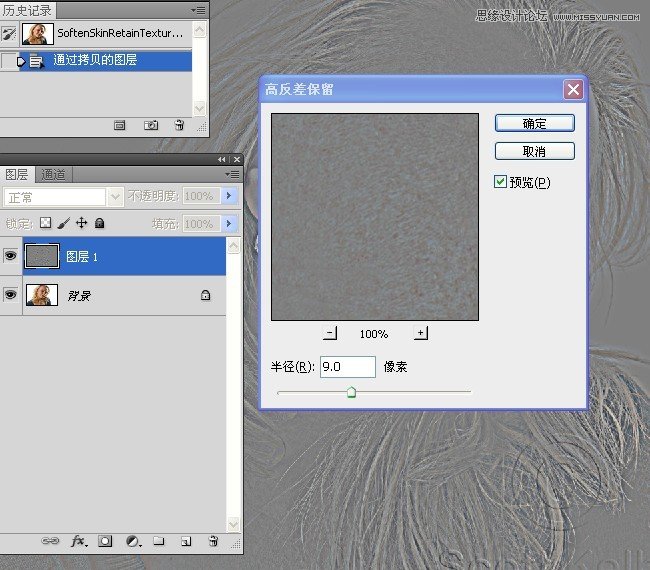Click the 填充 fill value field
This screenshot has height=570, width=650.
(x=201, y=224)
